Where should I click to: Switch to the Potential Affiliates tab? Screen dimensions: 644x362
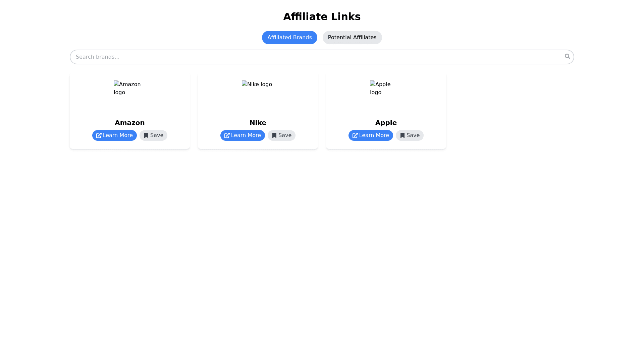[352, 38]
